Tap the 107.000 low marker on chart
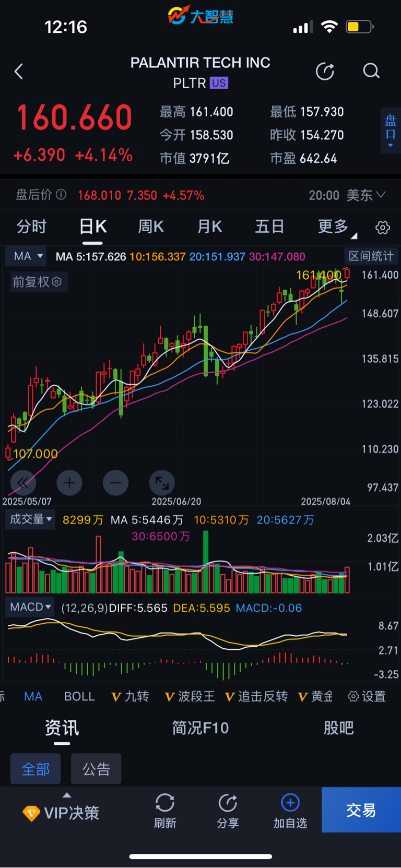Viewport: 401px width, 868px height. pos(36,454)
